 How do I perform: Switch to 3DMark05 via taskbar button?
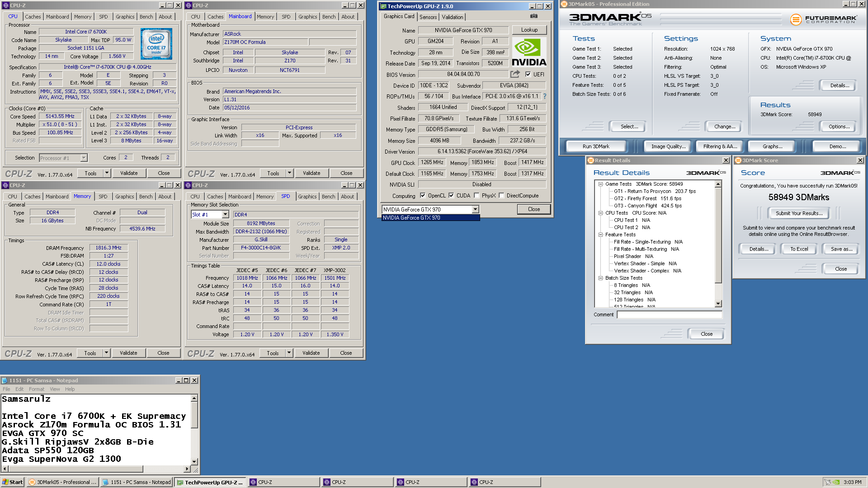(x=62, y=482)
